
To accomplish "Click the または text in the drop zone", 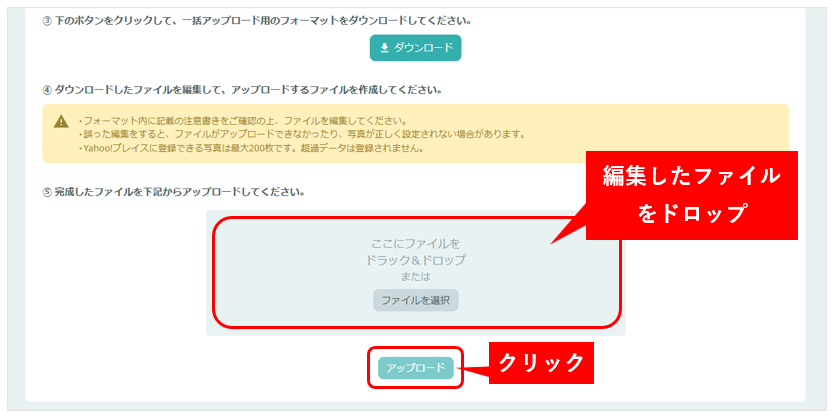I will (415, 277).
